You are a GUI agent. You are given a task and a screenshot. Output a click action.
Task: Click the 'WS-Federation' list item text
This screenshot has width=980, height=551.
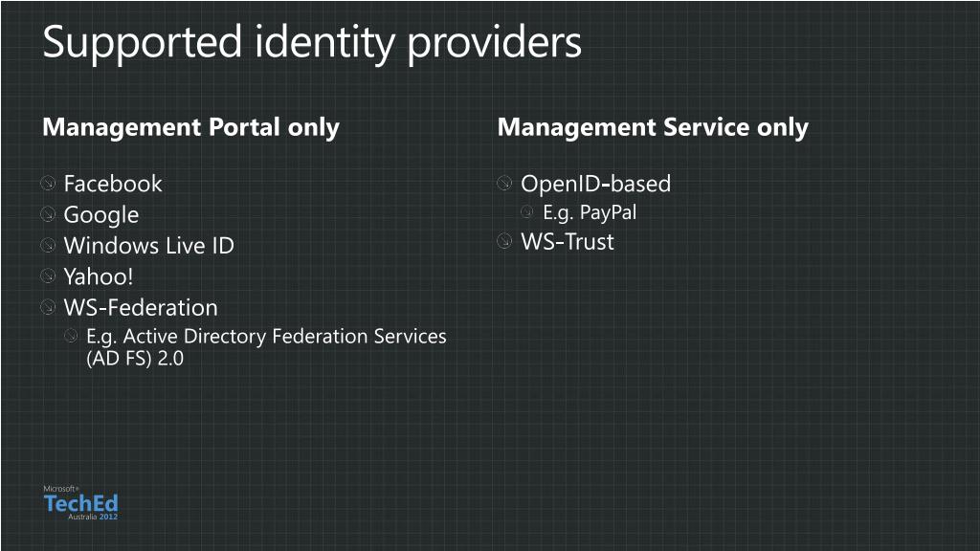coord(141,307)
